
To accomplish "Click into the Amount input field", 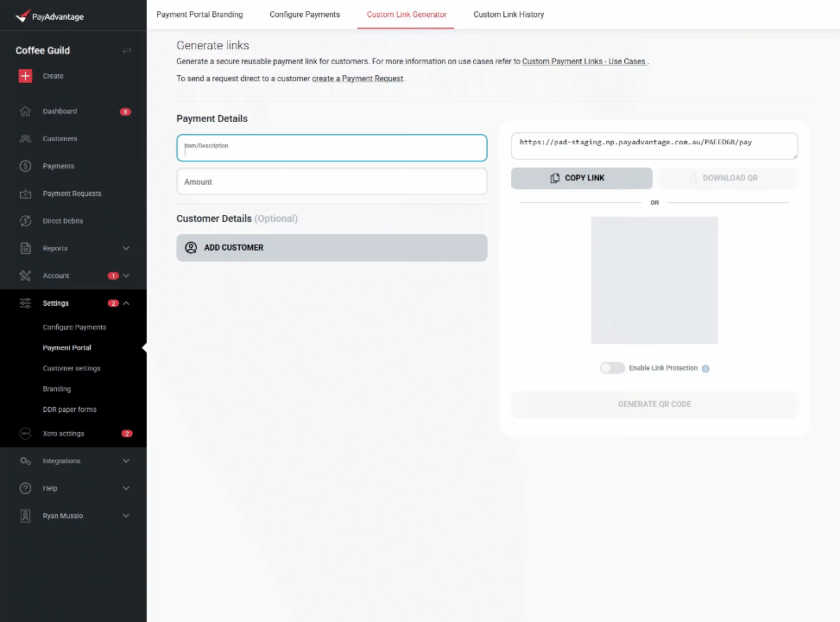I will pos(332,182).
